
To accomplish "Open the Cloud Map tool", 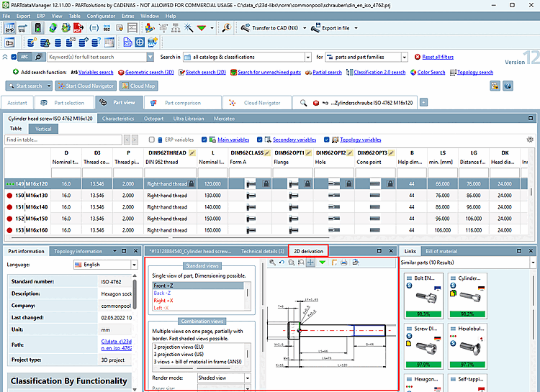I will pyautogui.click(x=138, y=86).
